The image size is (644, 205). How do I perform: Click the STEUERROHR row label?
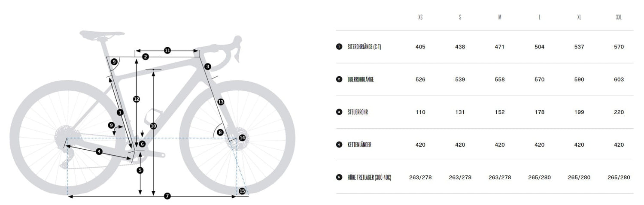[358, 112]
